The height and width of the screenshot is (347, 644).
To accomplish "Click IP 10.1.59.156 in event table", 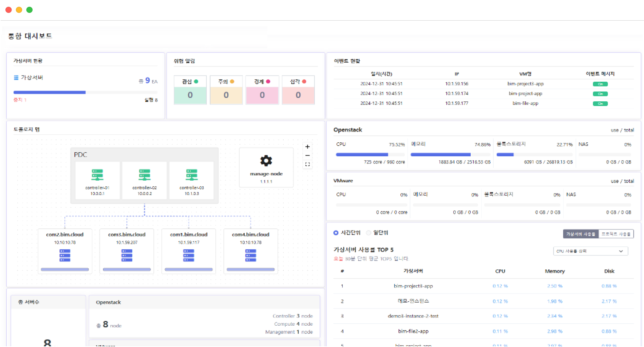I will click(x=457, y=84).
